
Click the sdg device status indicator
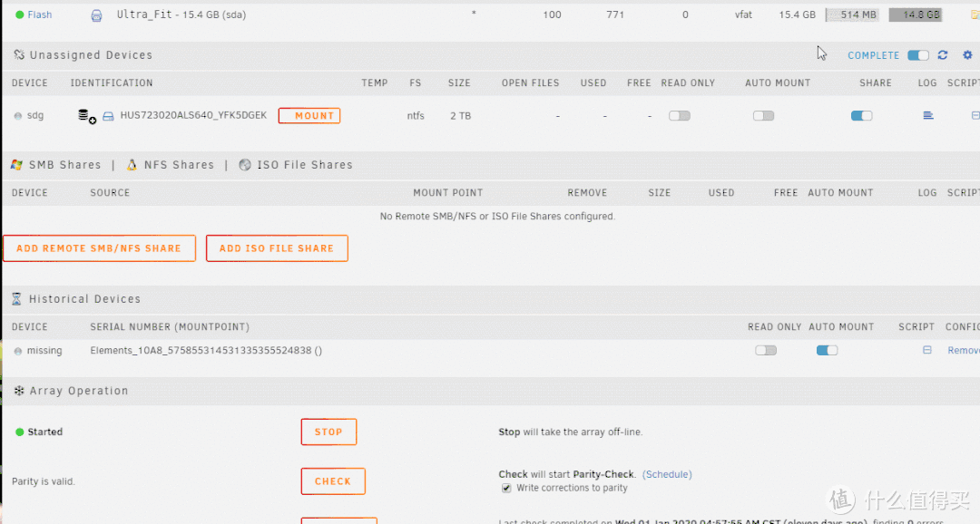17,116
